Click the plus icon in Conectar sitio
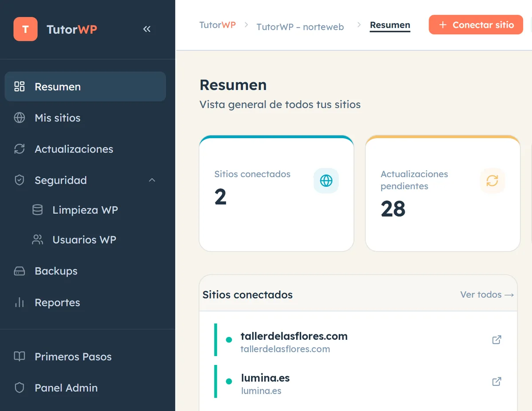 click(x=442, y=25)
